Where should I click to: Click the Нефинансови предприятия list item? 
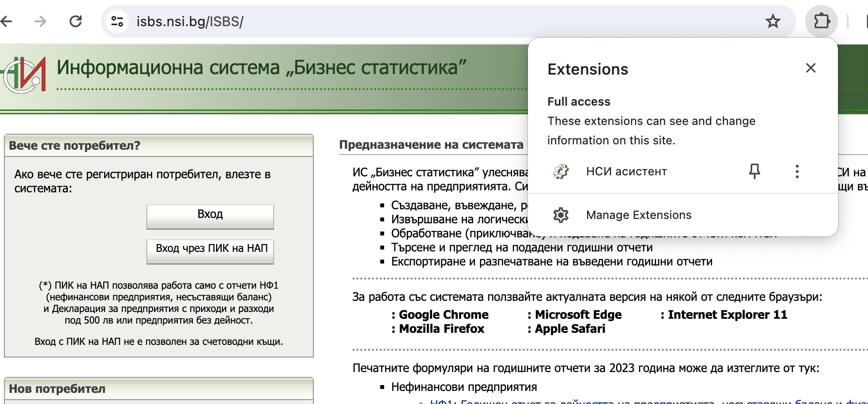(x=464, y=387)
